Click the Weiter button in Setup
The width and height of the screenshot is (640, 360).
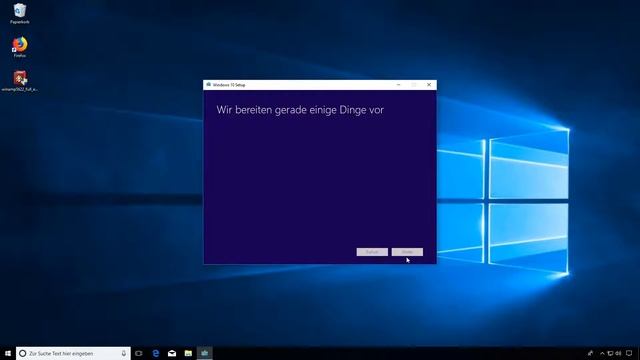point(407,252)
